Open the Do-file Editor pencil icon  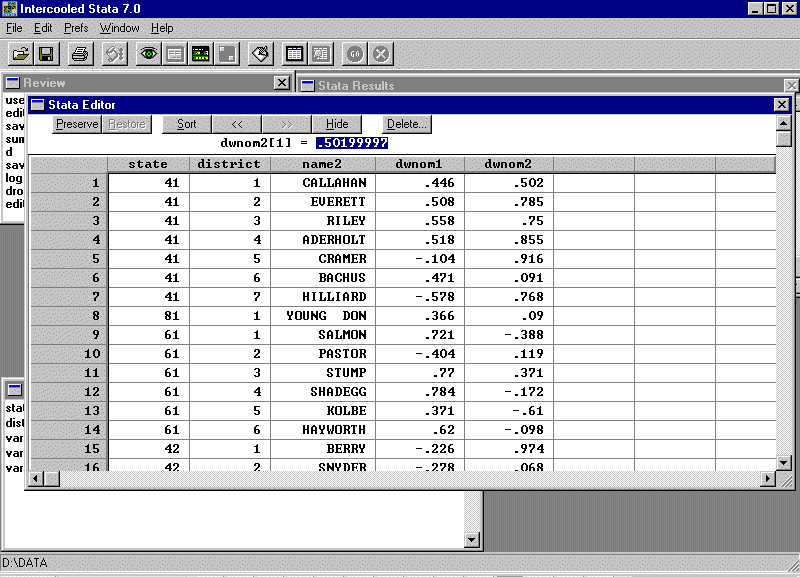point(260,54)
